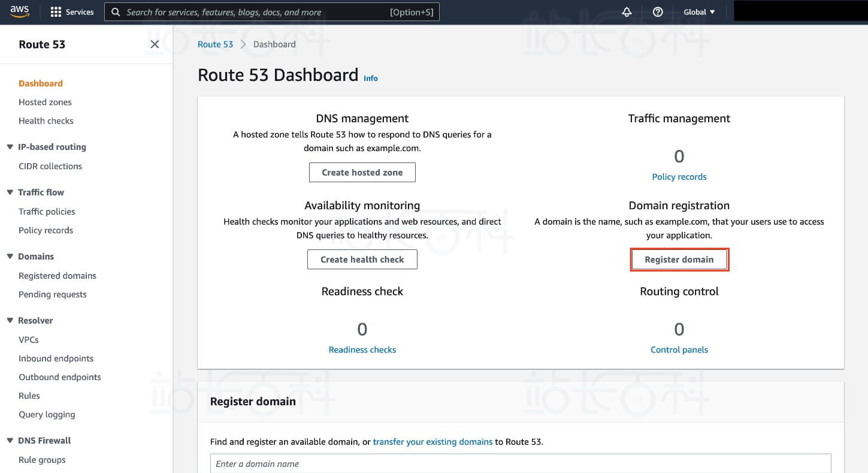Click the Routing control heading

(679, 291)
